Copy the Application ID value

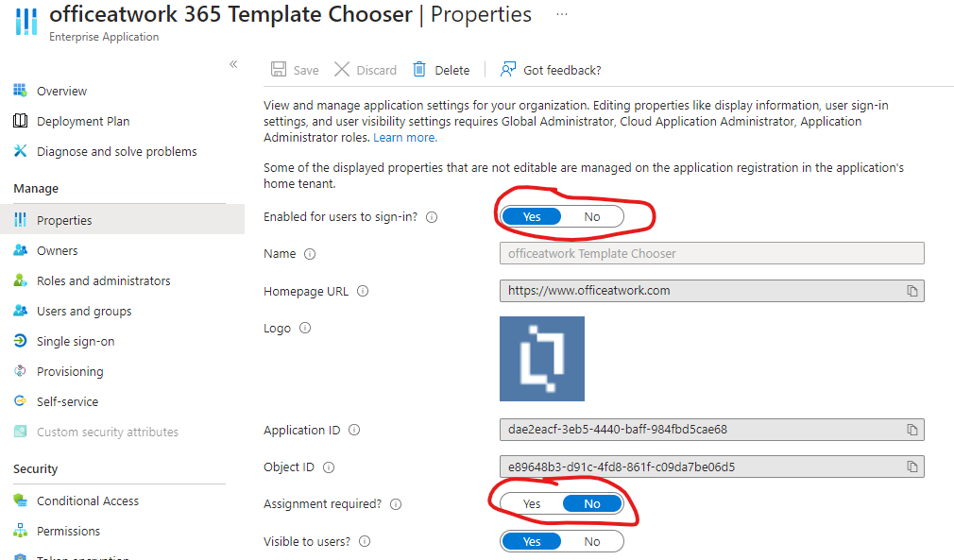(911, 430)
